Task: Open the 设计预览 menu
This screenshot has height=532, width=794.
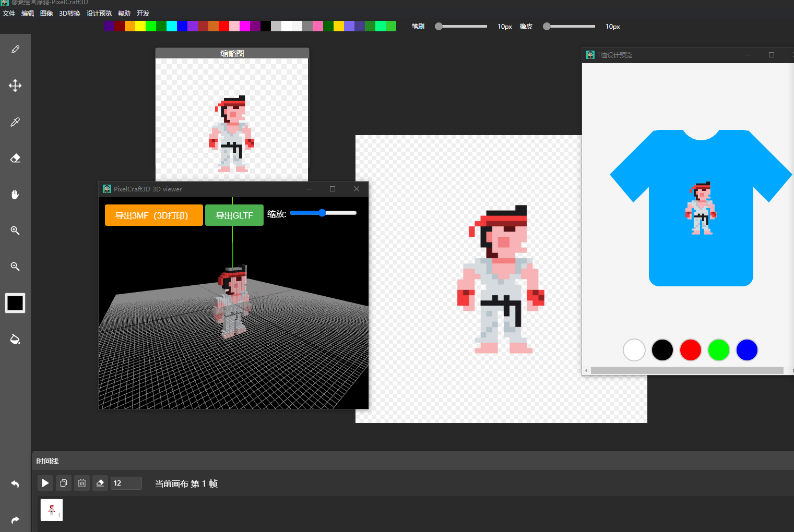Action: [x=99, y=14]
